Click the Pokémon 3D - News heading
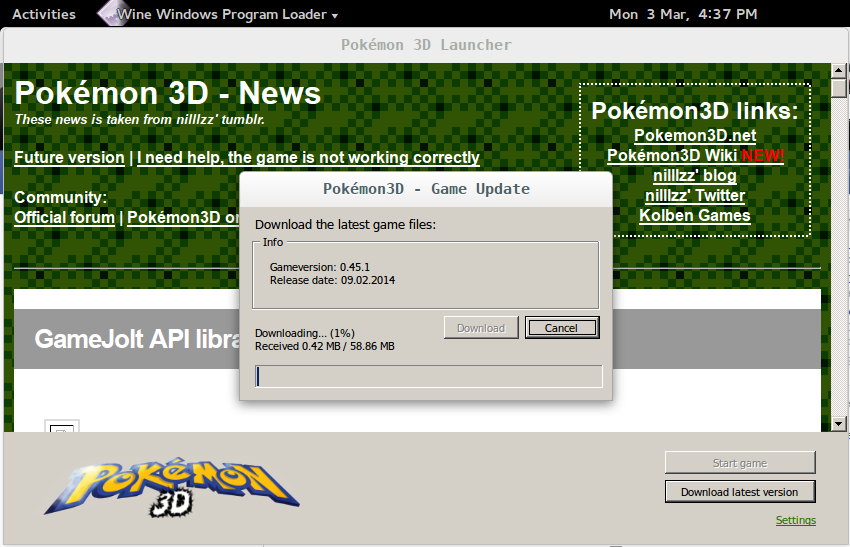Viewport: 850px width, 547px height. click(168, 93)
